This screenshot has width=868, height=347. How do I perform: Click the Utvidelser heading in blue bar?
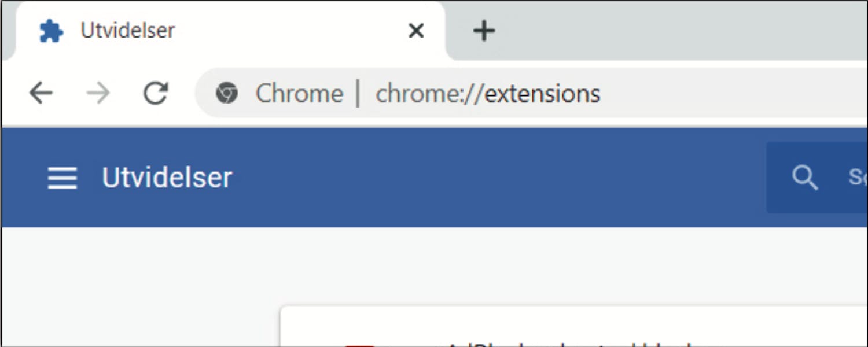point(167,178)
